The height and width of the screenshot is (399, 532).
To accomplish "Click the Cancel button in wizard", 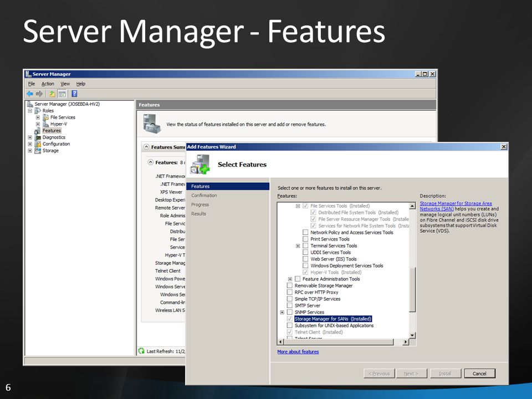I will [479, 374].
